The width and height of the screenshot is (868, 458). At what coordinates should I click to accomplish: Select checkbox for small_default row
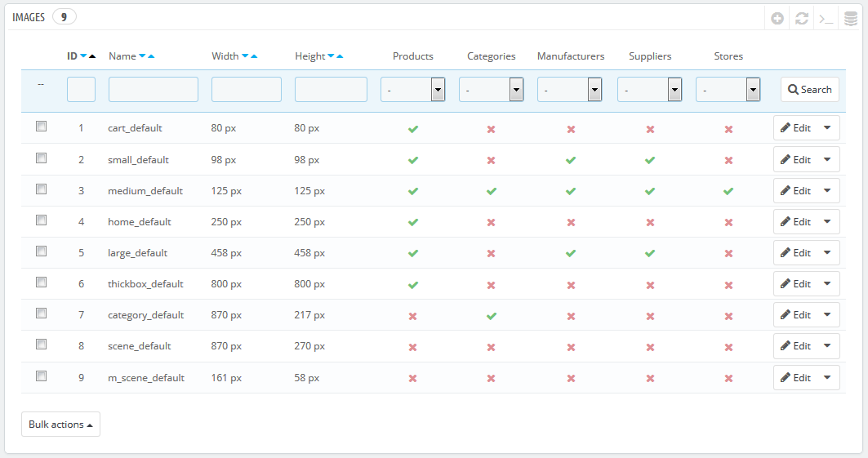(x=41, y=158)
